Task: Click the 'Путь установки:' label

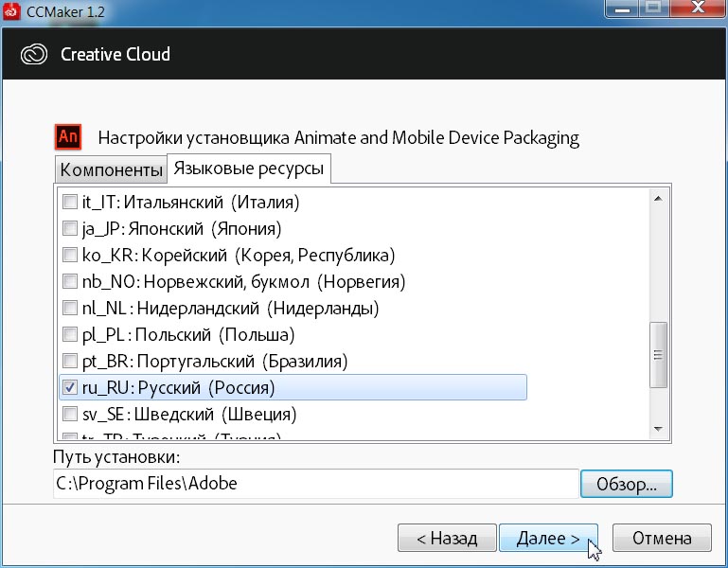Action: coord(116,457)
